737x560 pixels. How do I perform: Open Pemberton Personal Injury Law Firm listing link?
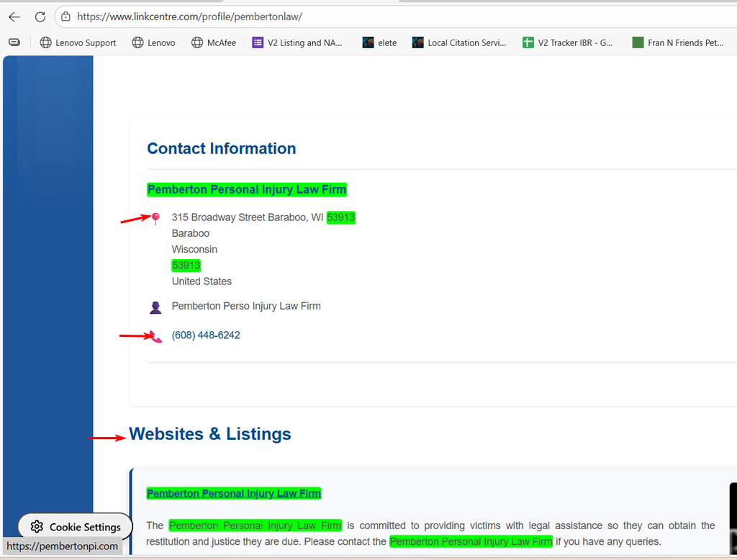click(234, 493)
